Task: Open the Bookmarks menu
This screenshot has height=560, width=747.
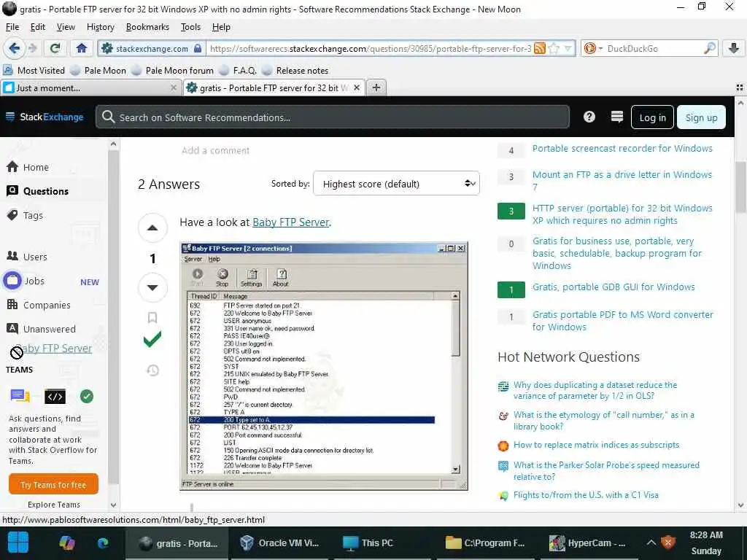Action: 147,27
